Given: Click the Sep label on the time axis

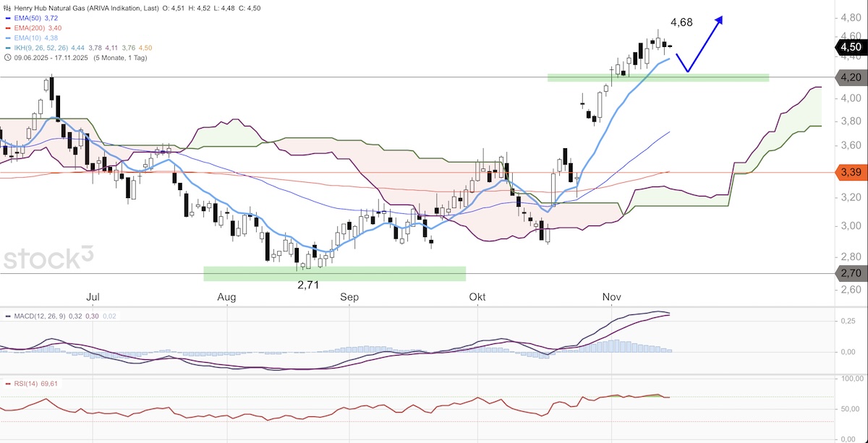Looking at the screenshot, I should (x=349, y=297).
